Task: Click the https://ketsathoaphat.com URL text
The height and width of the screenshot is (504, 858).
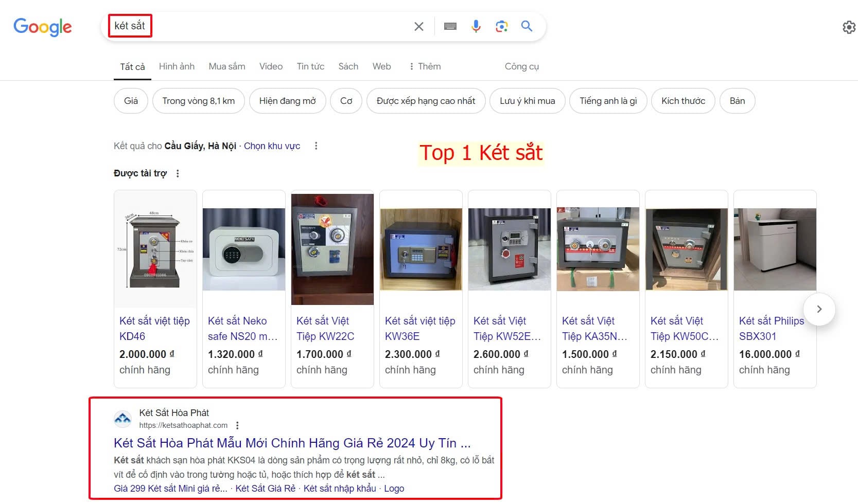Action: 183,425
